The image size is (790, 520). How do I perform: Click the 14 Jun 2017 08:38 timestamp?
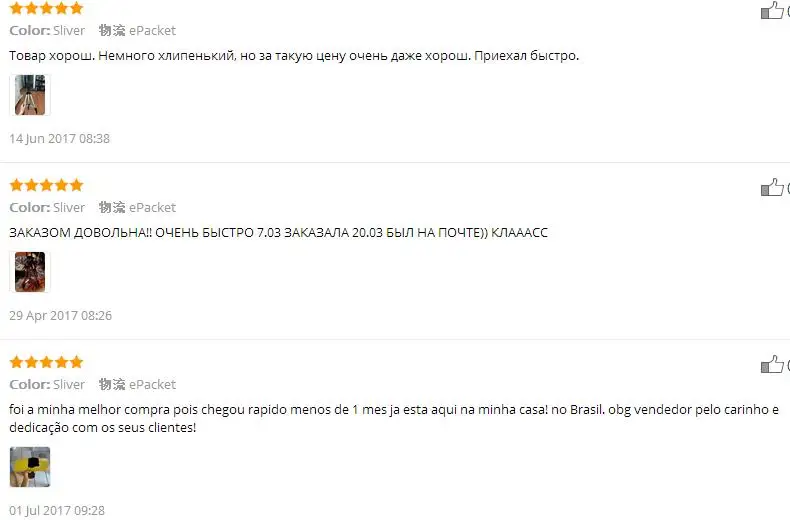59,139
